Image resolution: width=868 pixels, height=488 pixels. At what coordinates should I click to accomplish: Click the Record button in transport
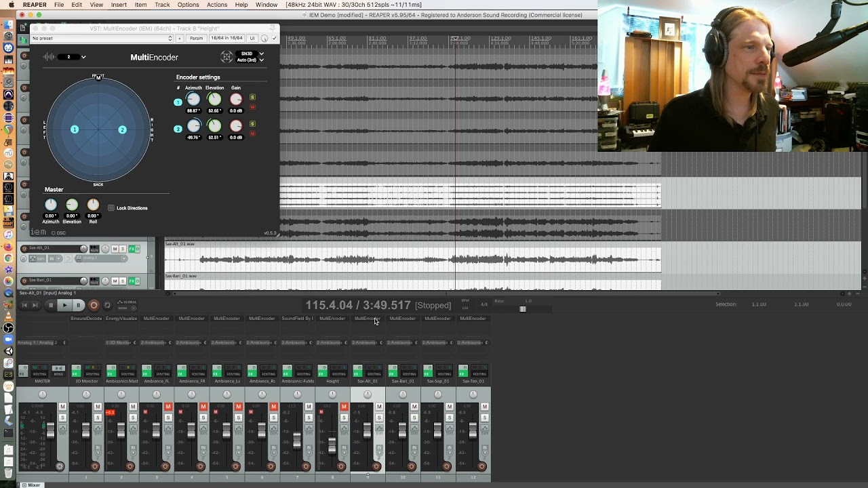coord(94,305)
